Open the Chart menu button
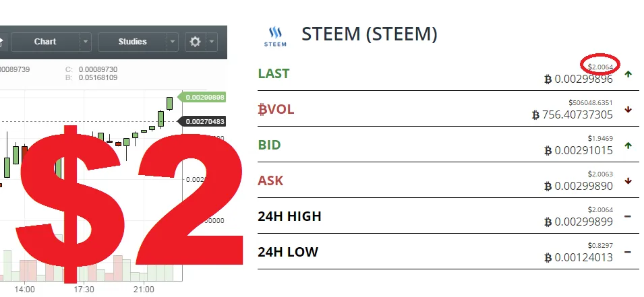 (45, 42)
